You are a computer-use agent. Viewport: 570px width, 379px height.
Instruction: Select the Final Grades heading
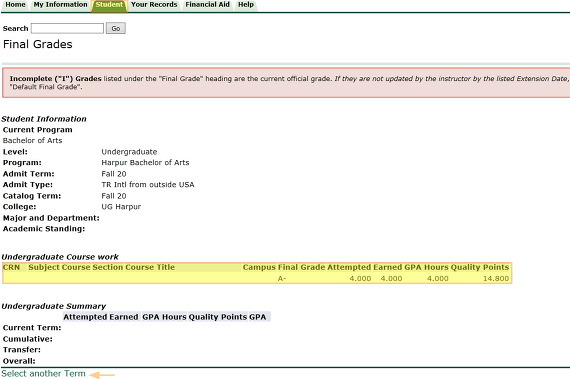(x=37, y=44)
